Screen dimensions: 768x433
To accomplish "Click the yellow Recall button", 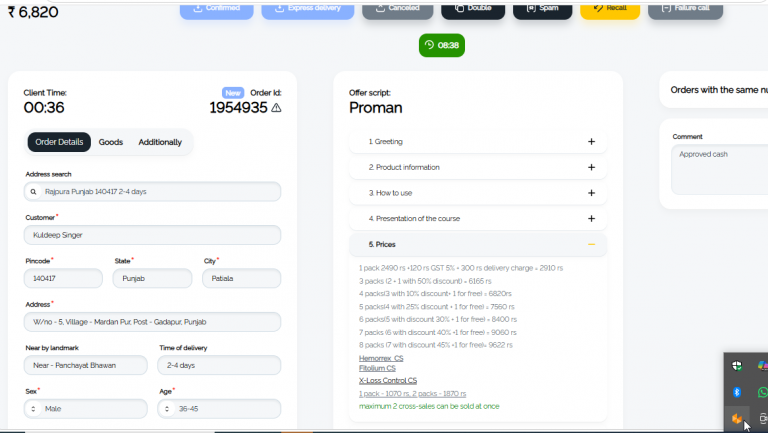I will click(610, 8).
